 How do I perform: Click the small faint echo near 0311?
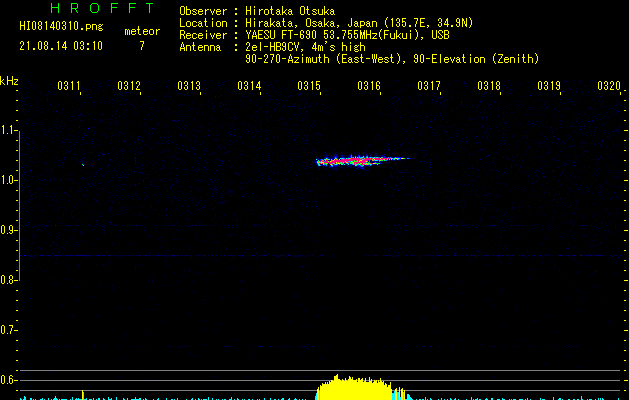(83, 164)
